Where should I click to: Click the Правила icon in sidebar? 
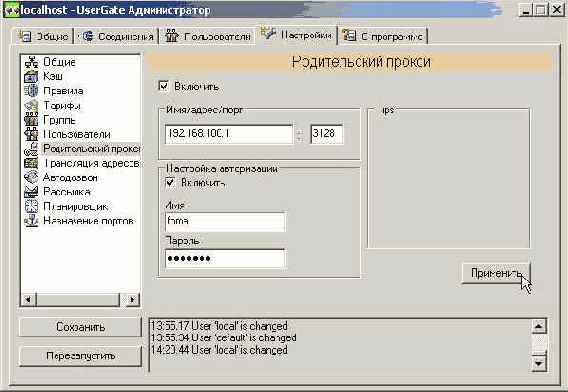pos(31,91)
